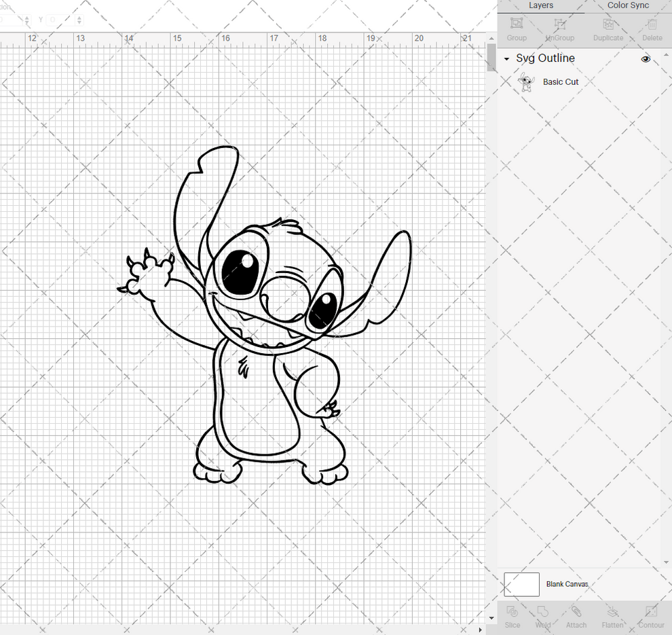Open the Layers tab
This screenshot has height=635, width=672.
point(541,5)
